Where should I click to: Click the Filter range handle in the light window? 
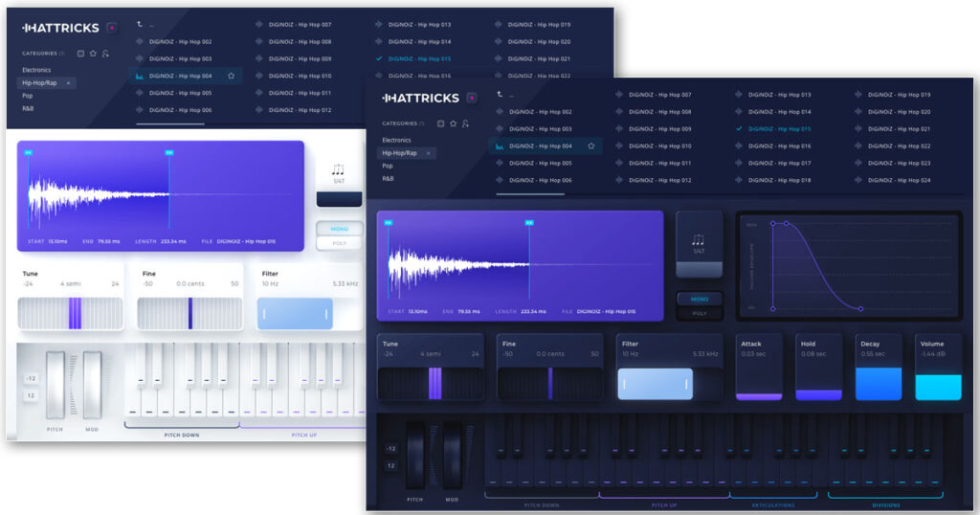(x=295, y=314)
